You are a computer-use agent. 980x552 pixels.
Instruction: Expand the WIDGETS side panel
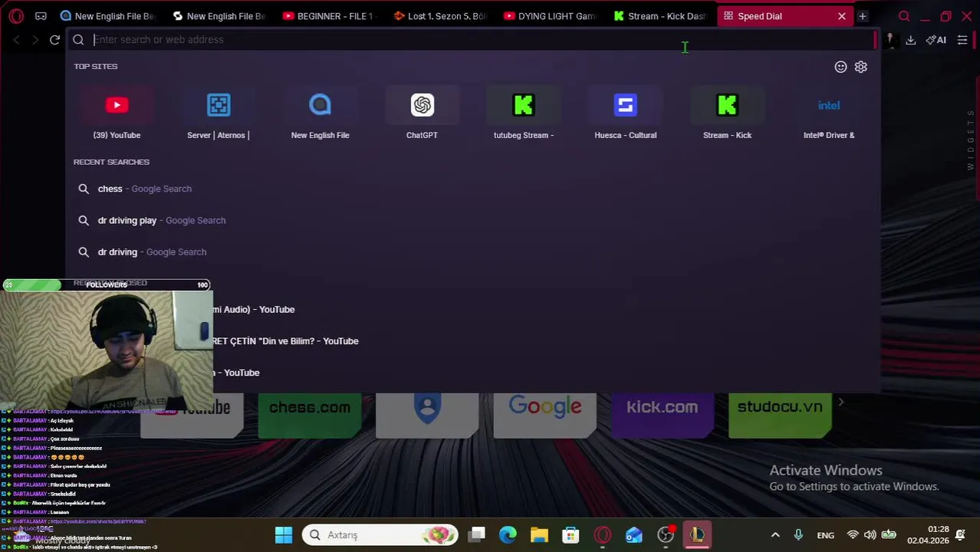971,140
